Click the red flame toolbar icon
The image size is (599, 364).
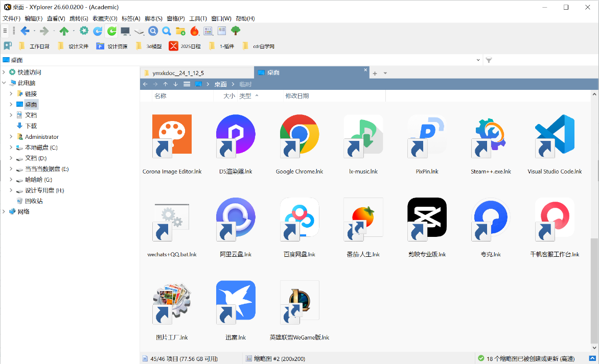click(x=194, y=31)
